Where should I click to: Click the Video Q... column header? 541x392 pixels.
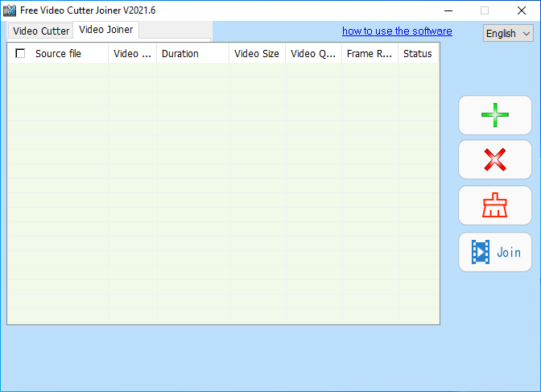[312, 54]
